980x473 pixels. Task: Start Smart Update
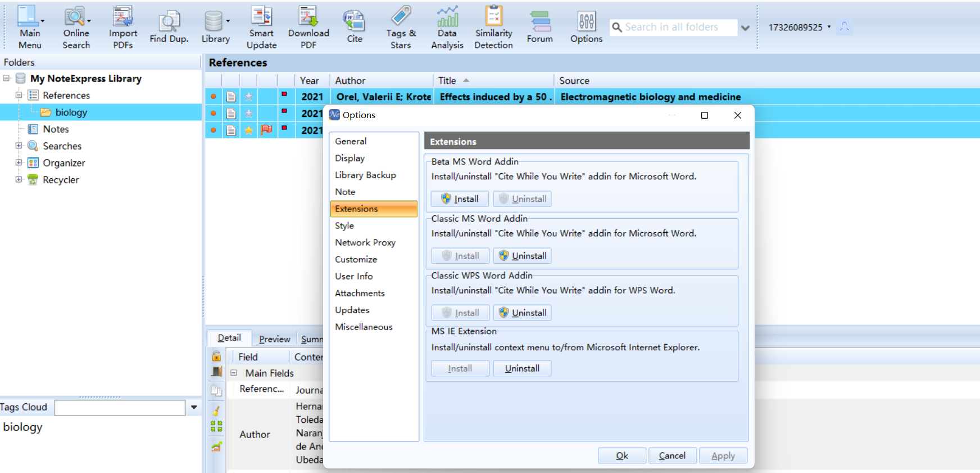pyautogui.click(x=261, y=27)
